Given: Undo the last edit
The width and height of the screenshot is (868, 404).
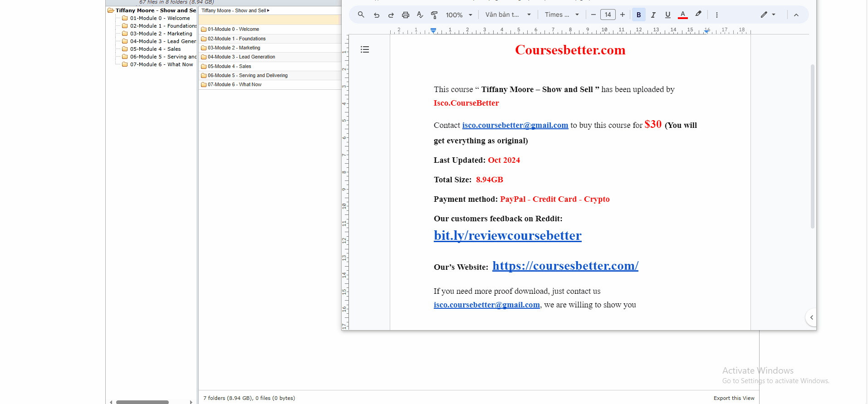Looking at the screenshot, I should click(x=376, y=15).
